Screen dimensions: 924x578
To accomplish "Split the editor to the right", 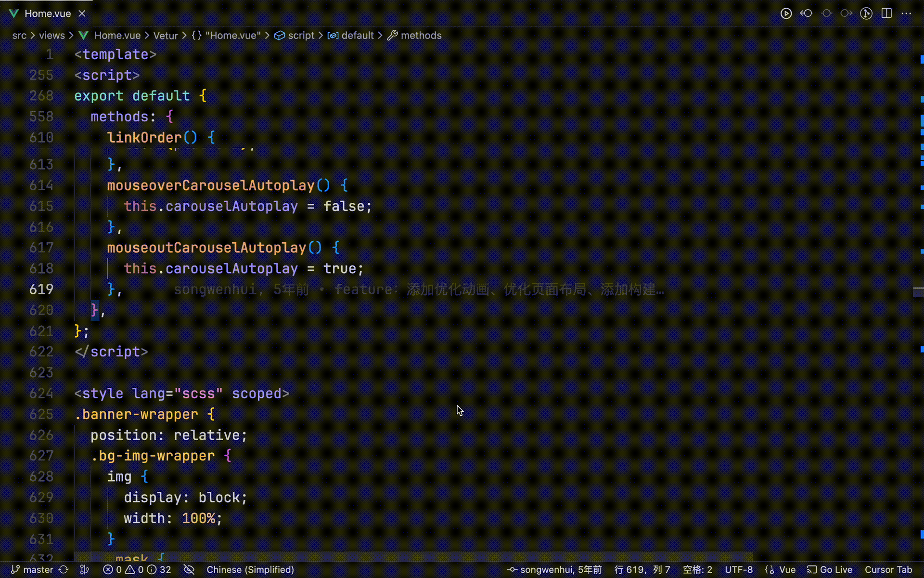I will (886, 13).
